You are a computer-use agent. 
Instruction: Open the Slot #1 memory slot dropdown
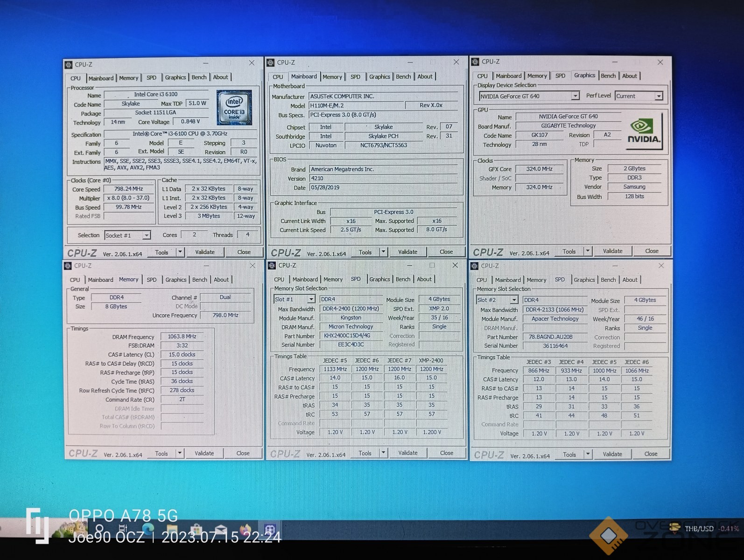click(x=311, y=299)
